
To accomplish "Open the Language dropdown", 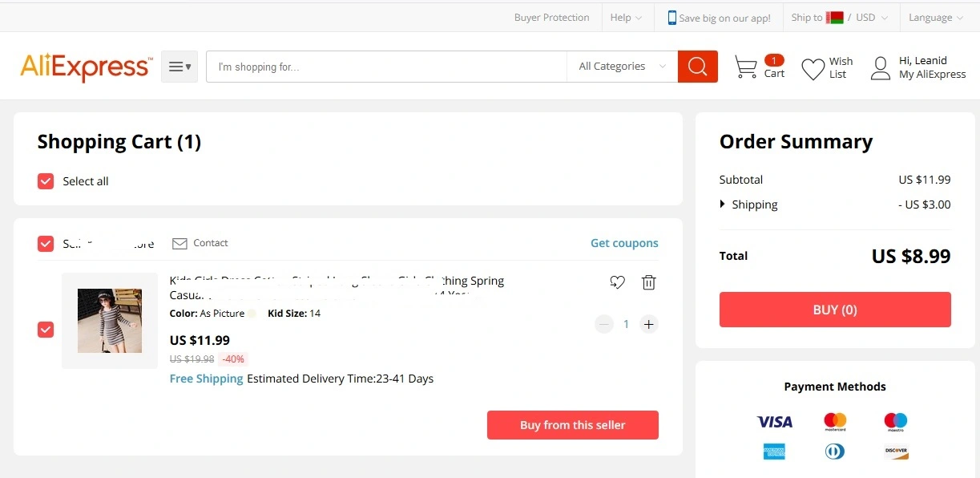I will 936,18.
